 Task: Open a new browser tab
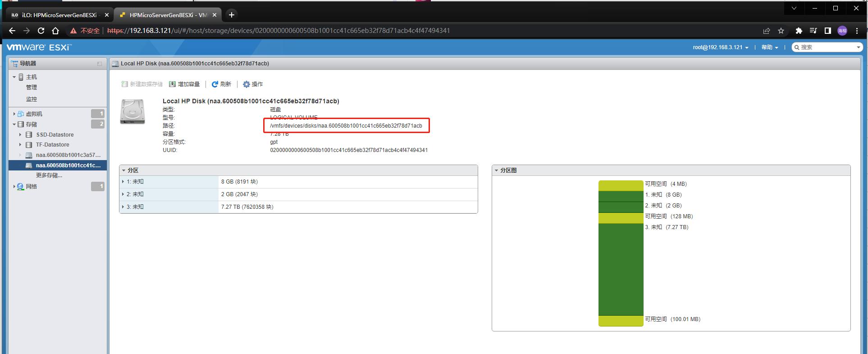pos(231,15)
